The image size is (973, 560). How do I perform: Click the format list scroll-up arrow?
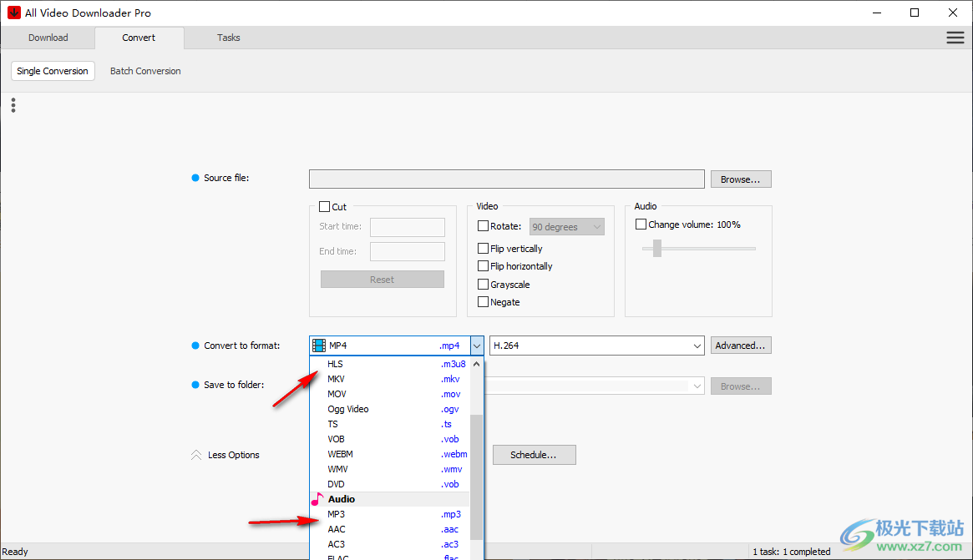coord(476,364)
